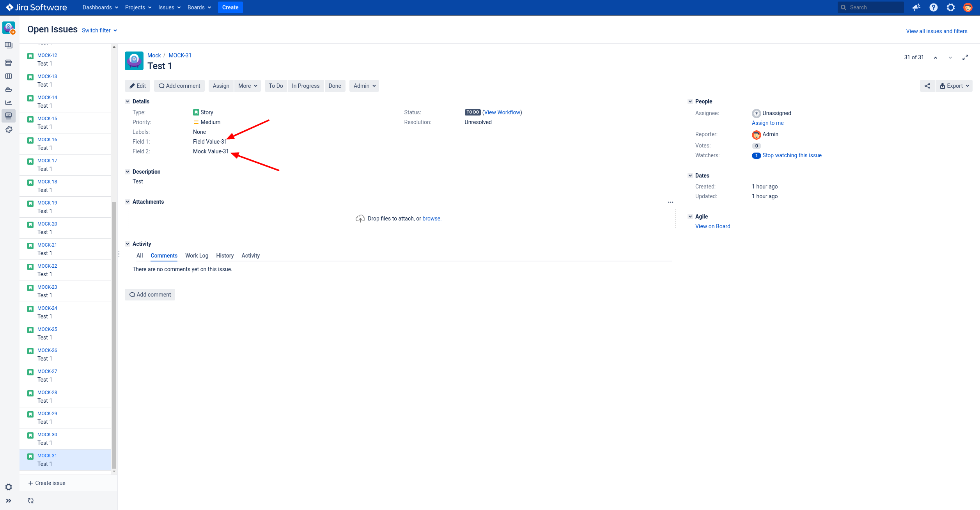Viewport: 980px width, 510px height.
Task: Open the Backlog from the project sidebar
Action: pos(9,62)
